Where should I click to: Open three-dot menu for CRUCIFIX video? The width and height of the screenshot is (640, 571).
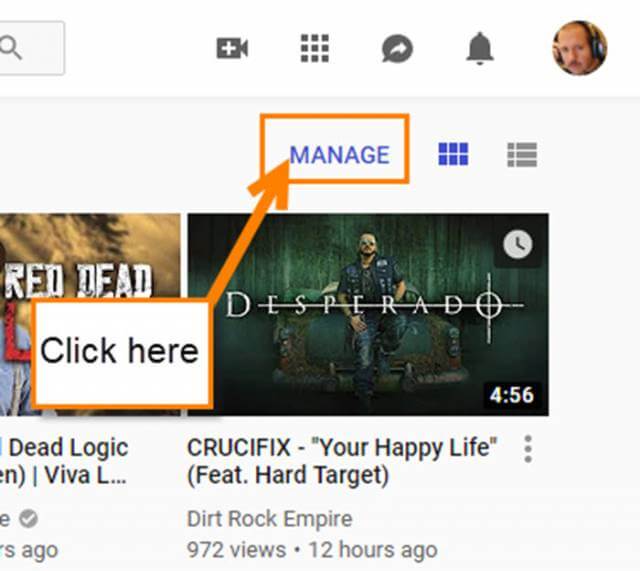528,449
